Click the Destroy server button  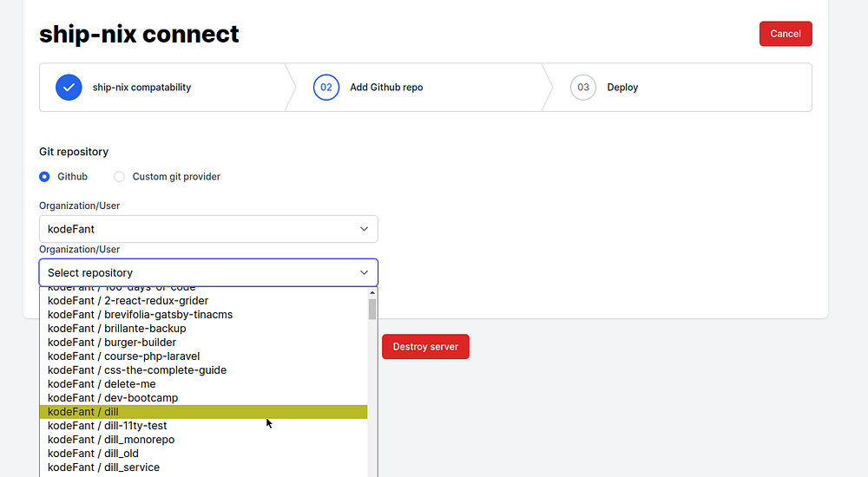tap(425, 347)
